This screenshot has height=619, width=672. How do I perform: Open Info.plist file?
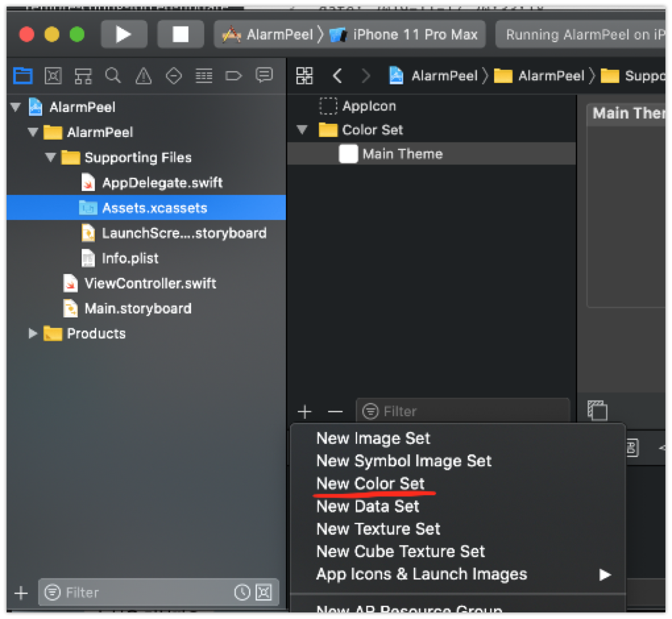pos(146,258)
